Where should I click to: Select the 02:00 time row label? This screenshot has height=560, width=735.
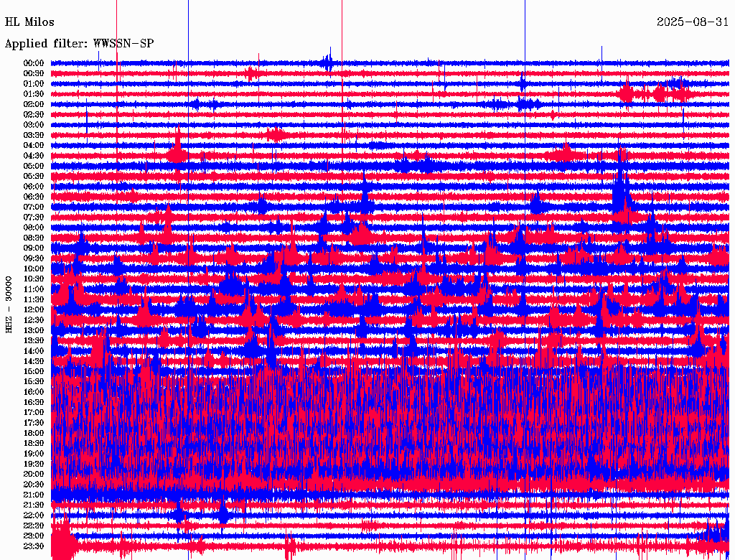pos(34,104)
